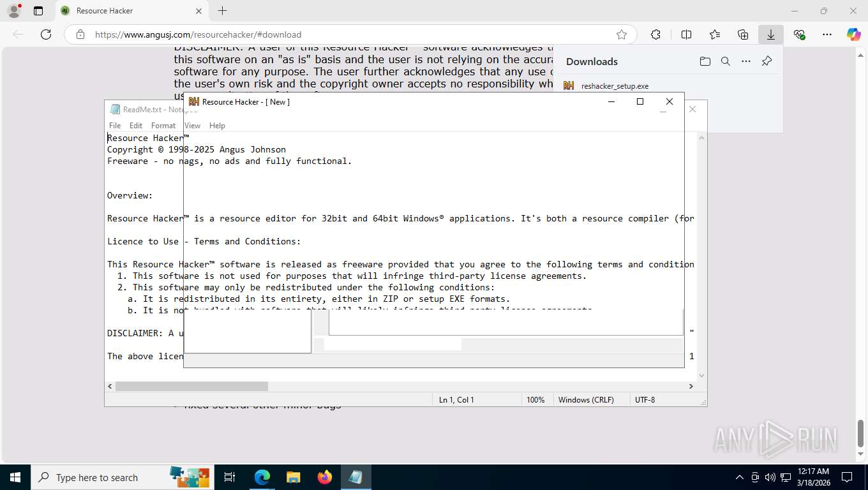868x490 pixels.
Task: Open the Windows Start menu
Action: [15, 477]
